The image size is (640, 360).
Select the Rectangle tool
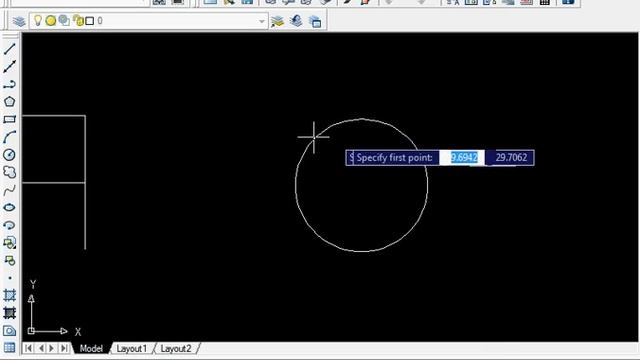(9, 119)
